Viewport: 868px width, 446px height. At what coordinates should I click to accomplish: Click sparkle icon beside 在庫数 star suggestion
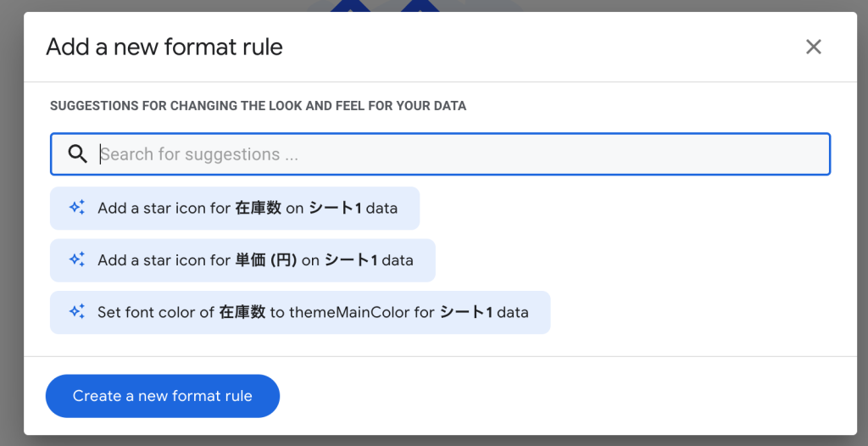point(77,208)
